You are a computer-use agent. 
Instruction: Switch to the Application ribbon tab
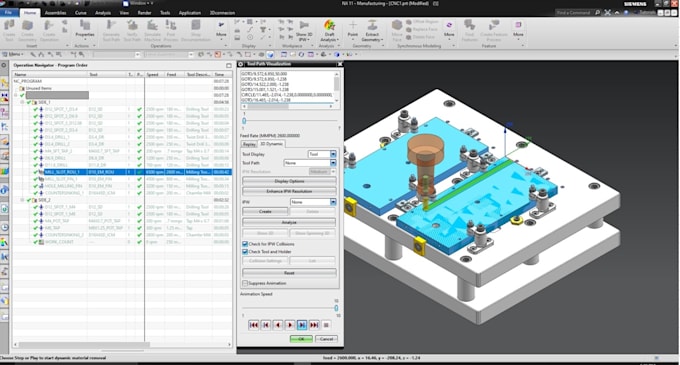[190, 13]
